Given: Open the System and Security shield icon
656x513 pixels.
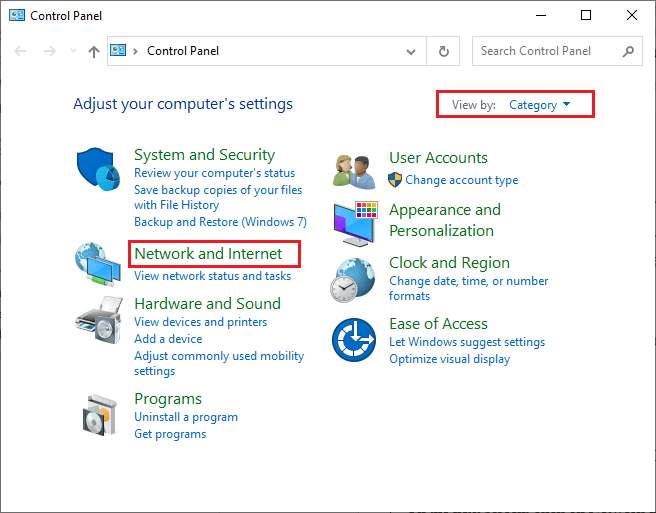Looking at the screenshot, I should click(98, 169).
